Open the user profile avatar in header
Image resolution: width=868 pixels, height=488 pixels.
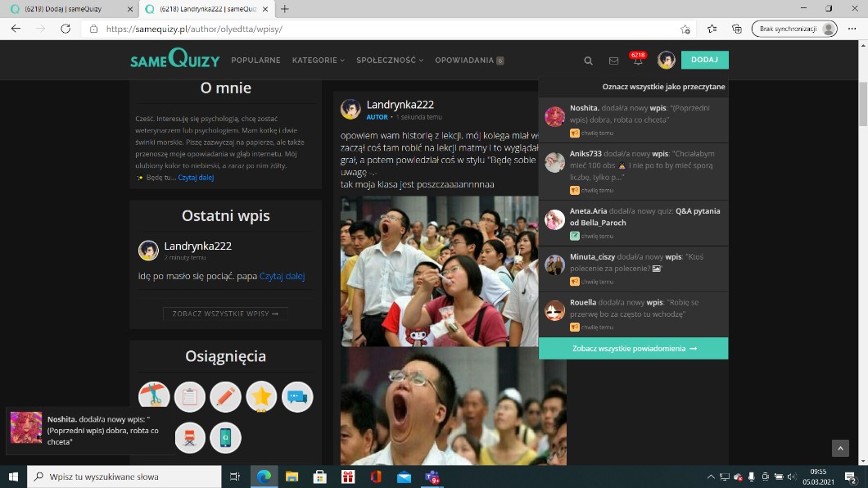coord(667,60)
